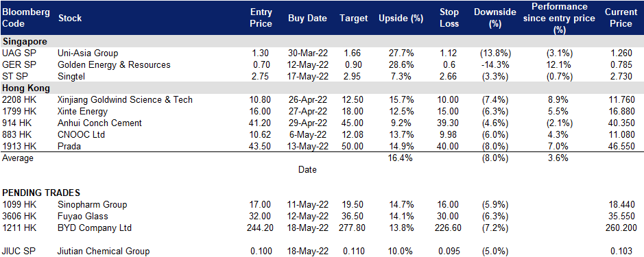This screenshot has height=257, width=644.
Task: Click the Jiutian Chemical Group cell
Action: pos(104,252)
